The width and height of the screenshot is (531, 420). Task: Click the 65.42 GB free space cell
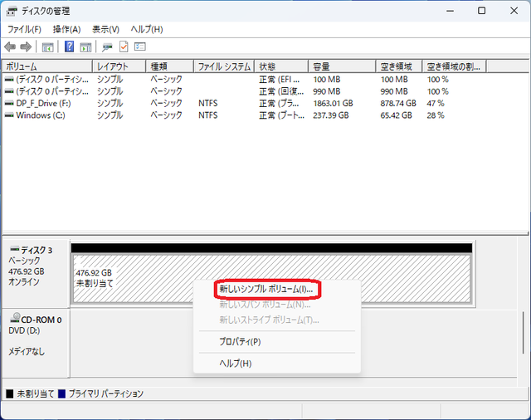click(x=397, y=115)
